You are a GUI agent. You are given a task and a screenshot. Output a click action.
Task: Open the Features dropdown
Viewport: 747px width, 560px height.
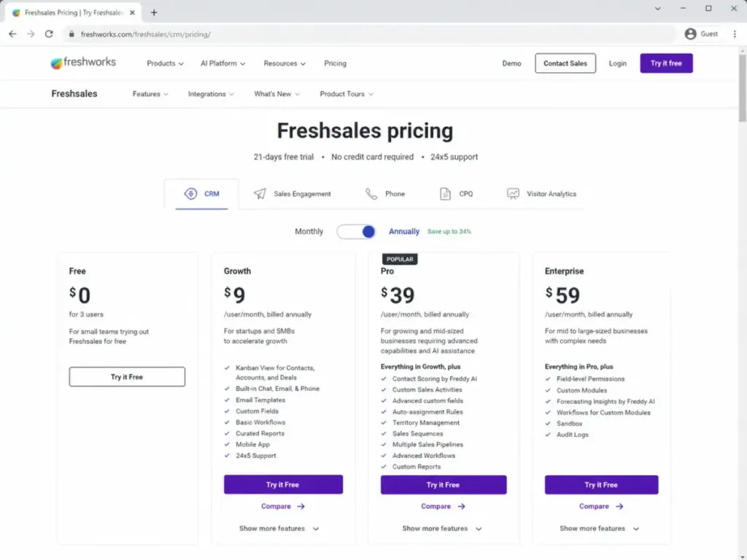(150, 94)
